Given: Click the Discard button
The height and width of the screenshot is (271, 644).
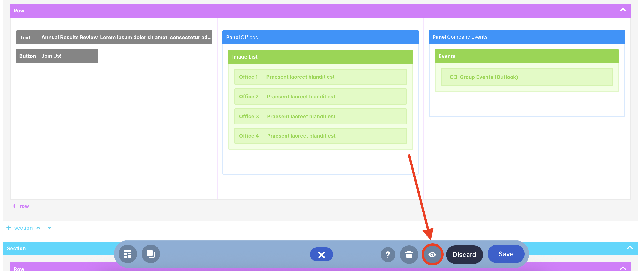Looking at the screenshot, I should tap(464, 254).
